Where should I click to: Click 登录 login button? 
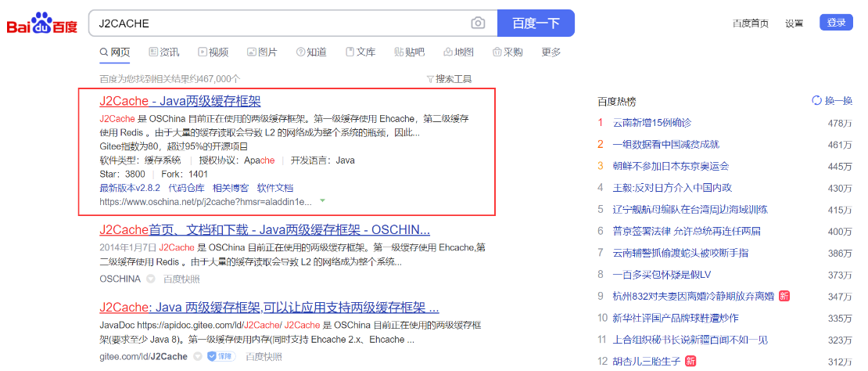(836, 23)
